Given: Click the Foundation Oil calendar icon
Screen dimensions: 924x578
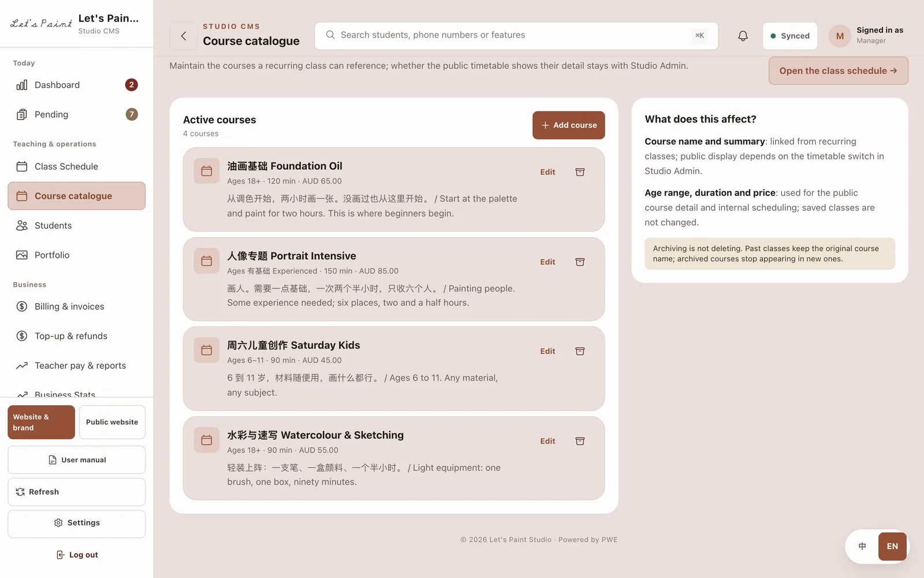Looking at the screenshot, I should [206, 171].
